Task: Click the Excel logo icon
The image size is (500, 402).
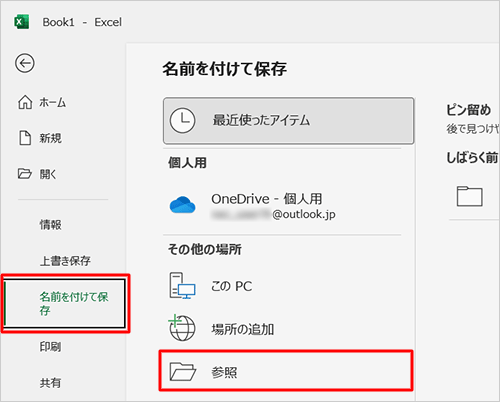Action: coord(21,22)
